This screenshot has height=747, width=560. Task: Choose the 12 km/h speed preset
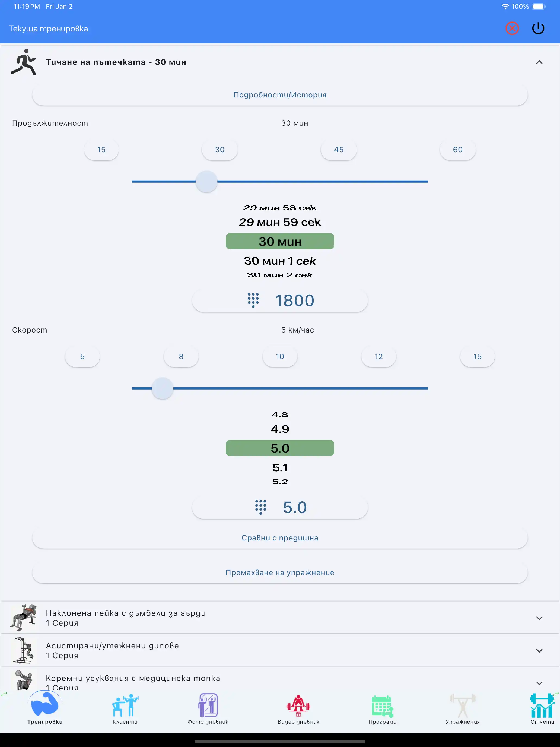click(x=378, y=356)
